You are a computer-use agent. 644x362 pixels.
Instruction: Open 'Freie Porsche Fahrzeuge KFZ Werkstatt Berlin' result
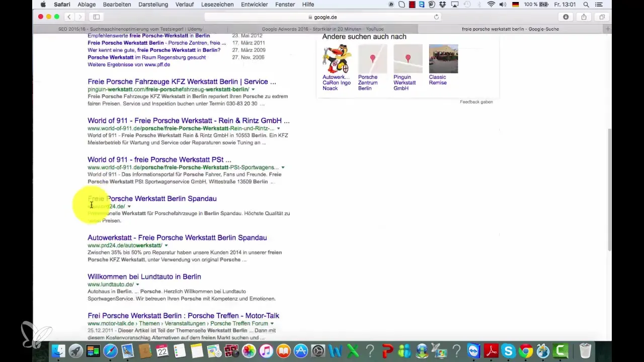pos(182,81)
